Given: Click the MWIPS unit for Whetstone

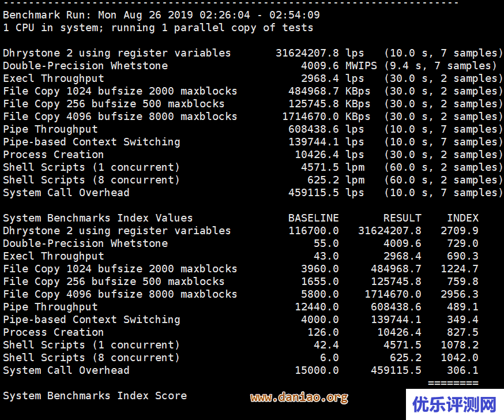Looking at the screenshot, I should (x=361, y=66).
